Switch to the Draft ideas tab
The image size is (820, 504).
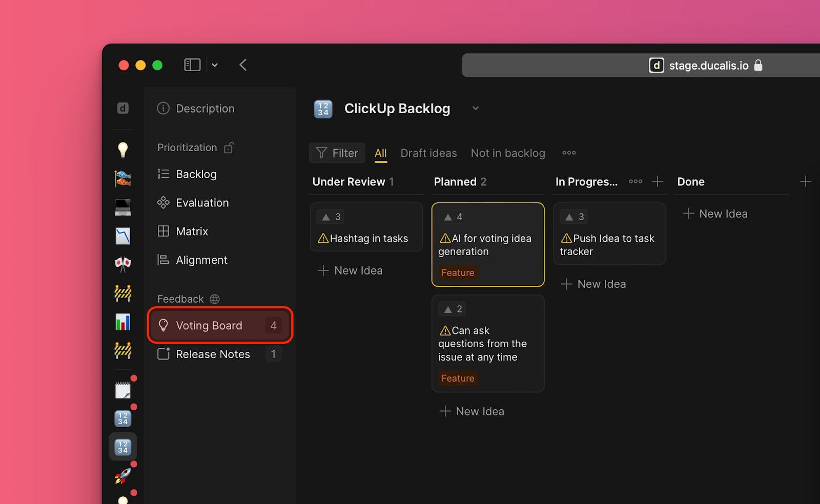tap(428, 153)
